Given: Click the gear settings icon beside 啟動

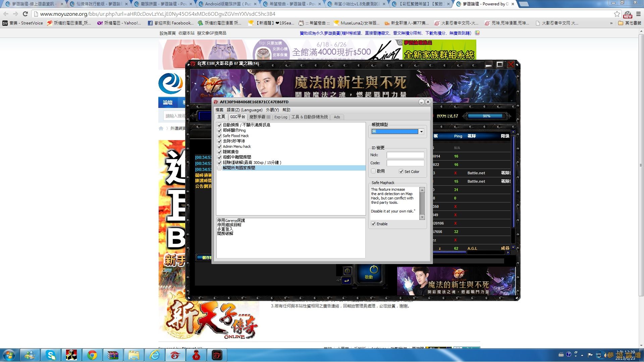Looking at the screenshot, I should click(x=347, y=270).
